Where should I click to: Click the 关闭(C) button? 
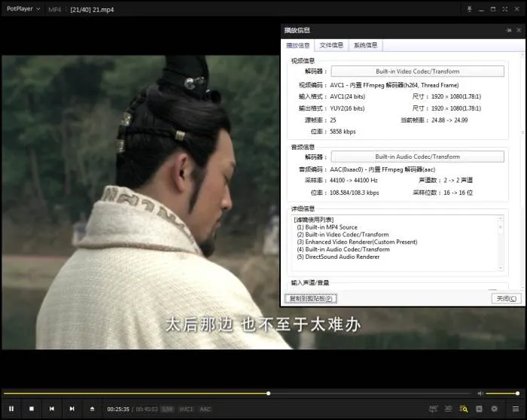click(x=507, y=298)
